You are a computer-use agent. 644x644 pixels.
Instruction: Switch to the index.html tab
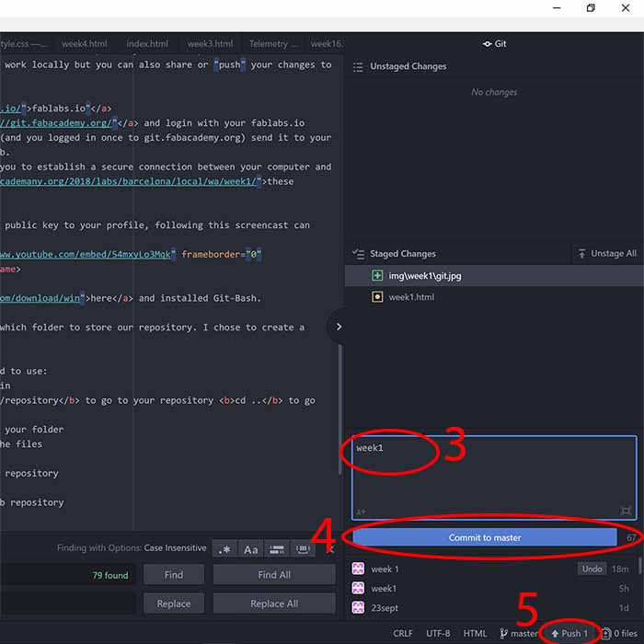point(147,43)
